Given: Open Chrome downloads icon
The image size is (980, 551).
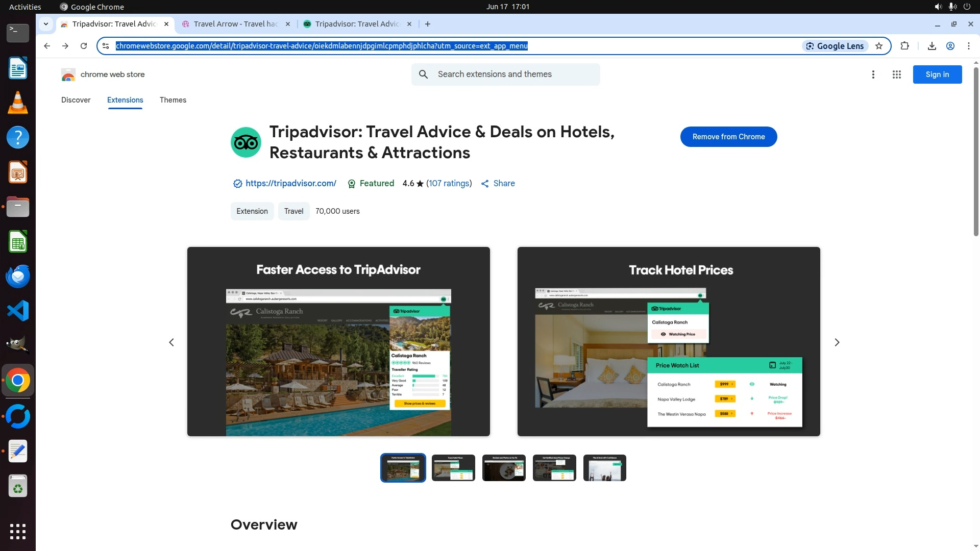Looking at the screenshot, I should 932,46.
